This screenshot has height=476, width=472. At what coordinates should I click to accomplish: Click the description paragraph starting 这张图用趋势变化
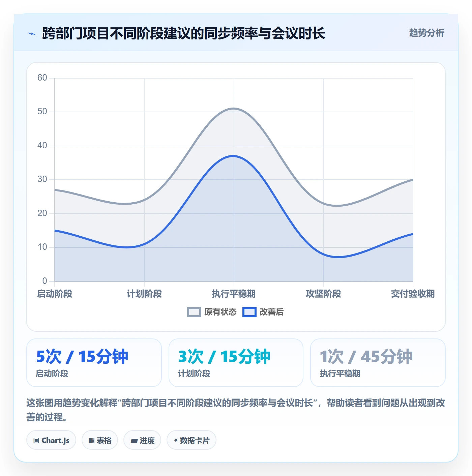coord(236,410)
